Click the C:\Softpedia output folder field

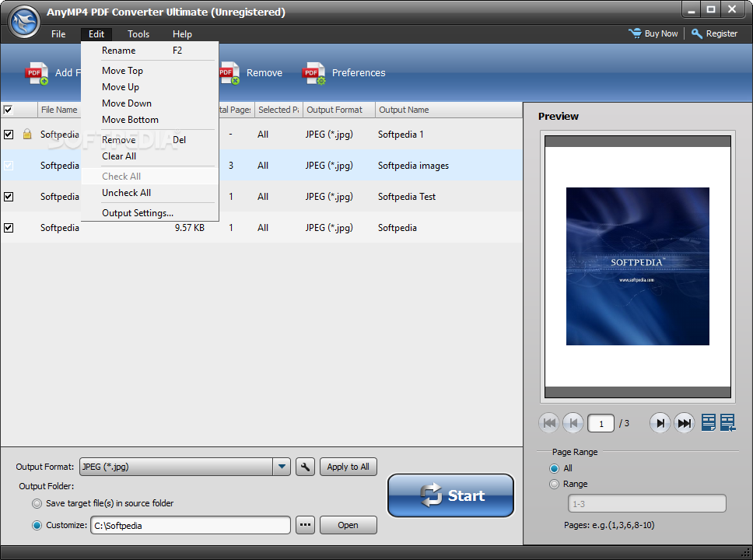coord(191,526)
